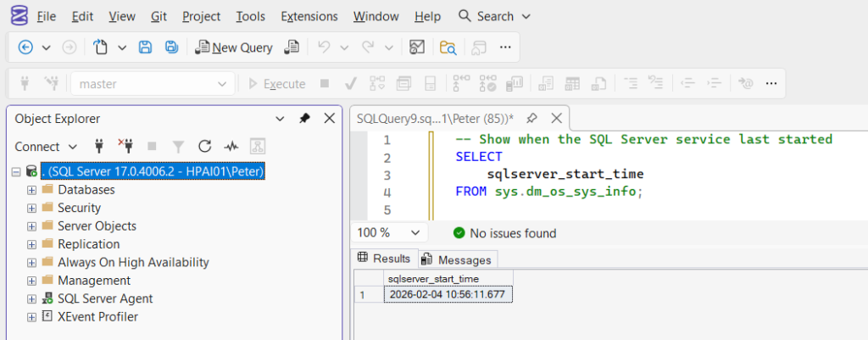Toggle Include Actual Execution Plan
The image size is (868, 340).
462,84
